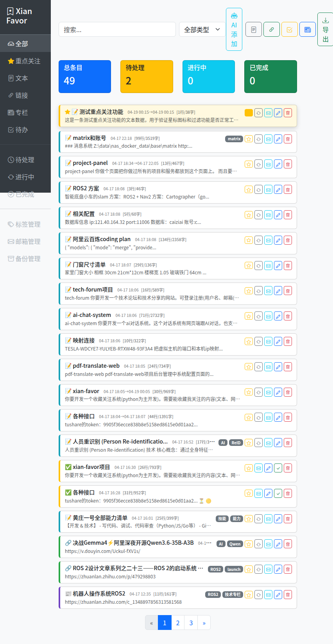Open 备份管理 backup management

(25, 258)
